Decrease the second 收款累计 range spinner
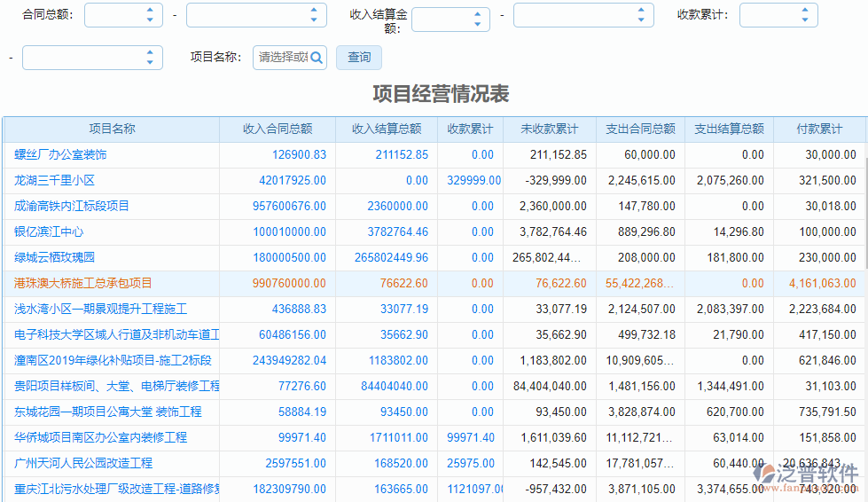The width and height of the screenshot is (868, 502). click(149, 63)
